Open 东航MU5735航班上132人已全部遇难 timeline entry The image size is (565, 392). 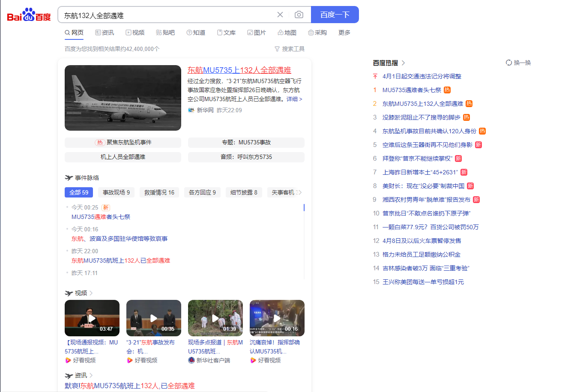[x=121, y=260]
